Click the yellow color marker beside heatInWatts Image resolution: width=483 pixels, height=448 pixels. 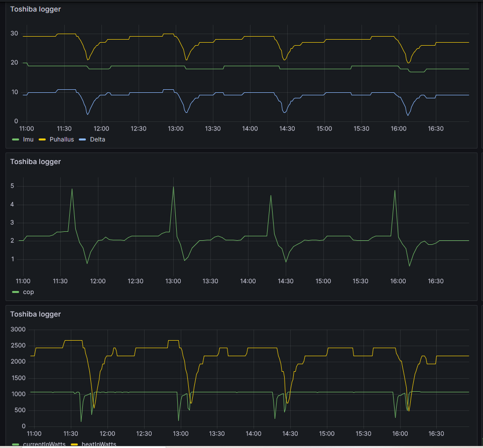tap(75, 444)
